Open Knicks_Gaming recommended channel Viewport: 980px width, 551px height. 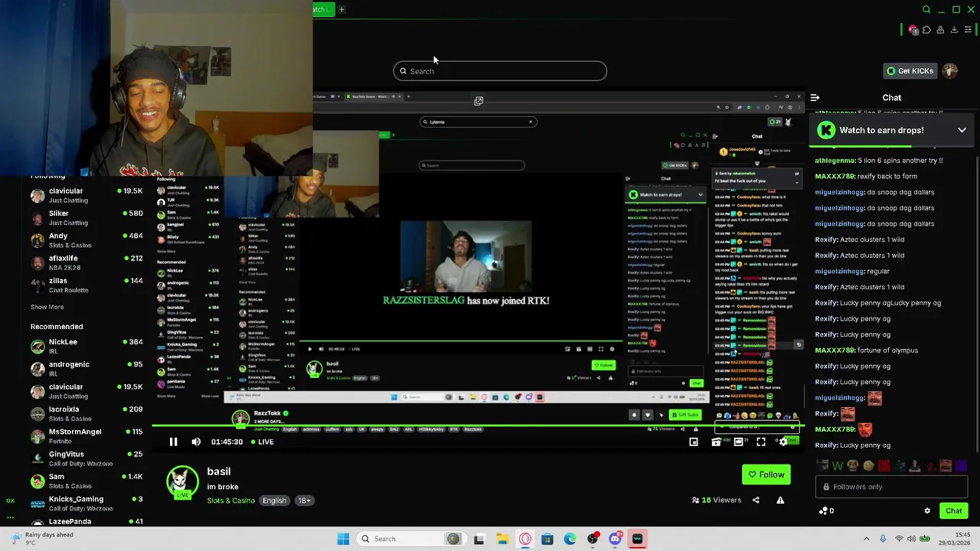click(86, 503)
